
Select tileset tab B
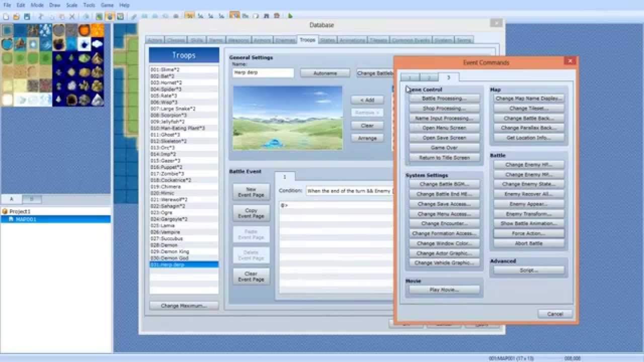pyautogui.click(x=32, y=199)
